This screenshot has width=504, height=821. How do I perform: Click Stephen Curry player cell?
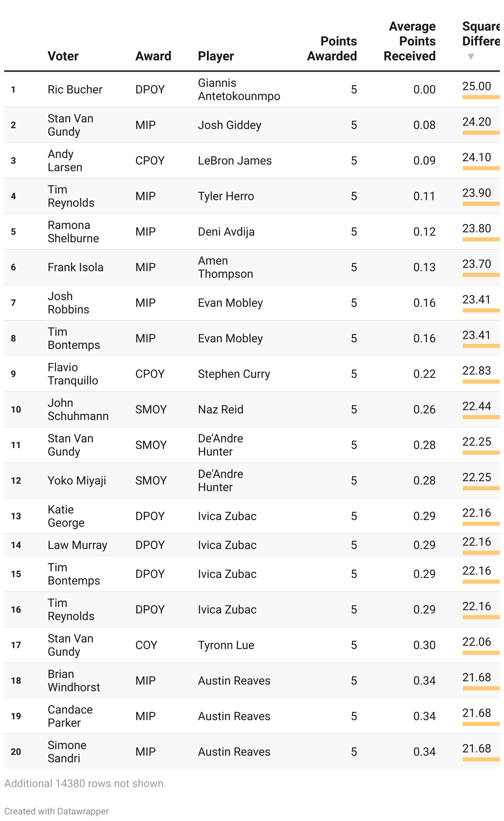(x=234, y=374)
